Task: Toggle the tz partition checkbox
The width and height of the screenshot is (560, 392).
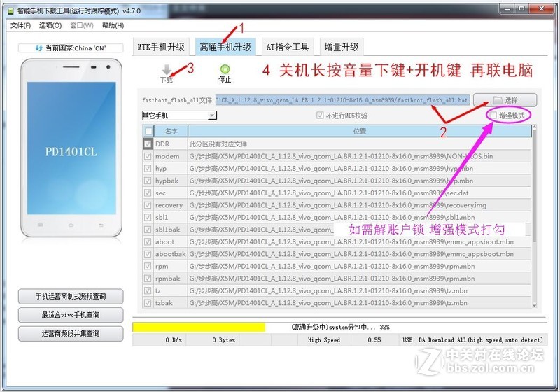Action: click(148, 290)
